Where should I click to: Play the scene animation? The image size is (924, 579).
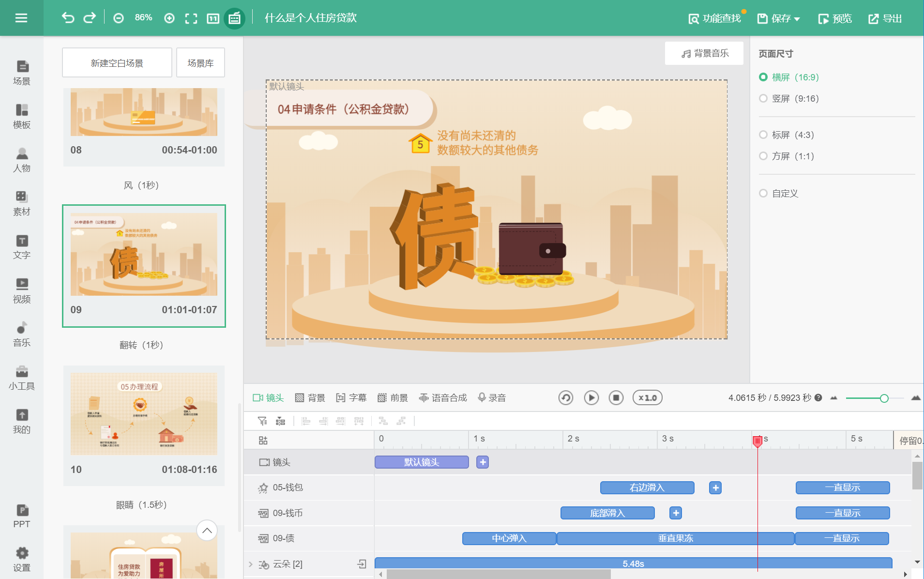pos(591,397)
